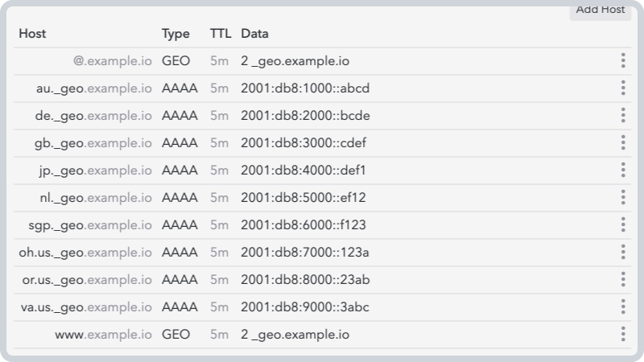Viewport: 644px width, 362px height.
Task: Click the Host column header
Action: click(x=32, y=34)
